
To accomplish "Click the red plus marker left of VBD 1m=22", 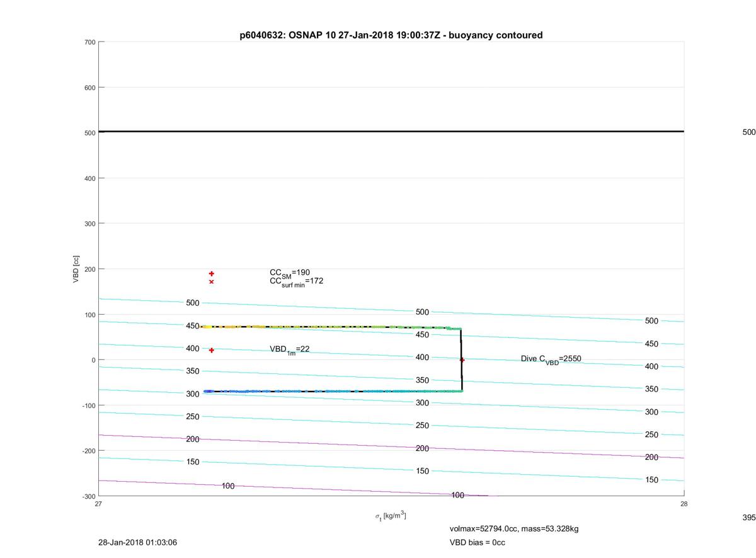I will point(212,350).
